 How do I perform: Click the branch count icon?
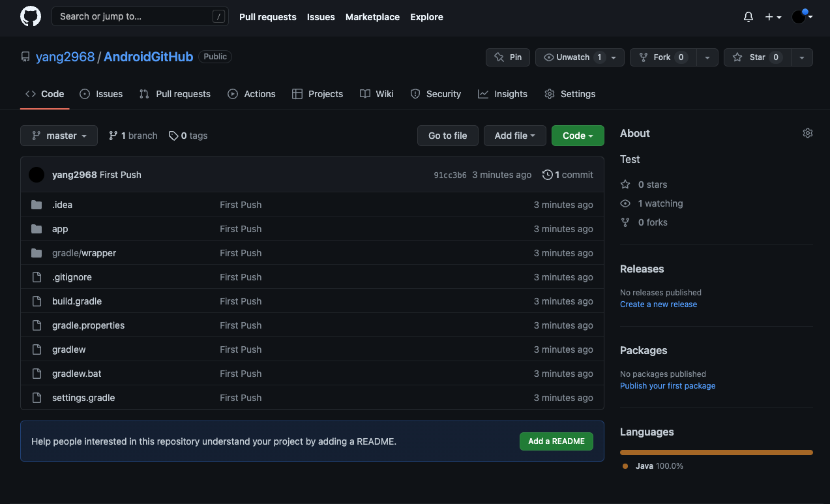coord(113,136)
